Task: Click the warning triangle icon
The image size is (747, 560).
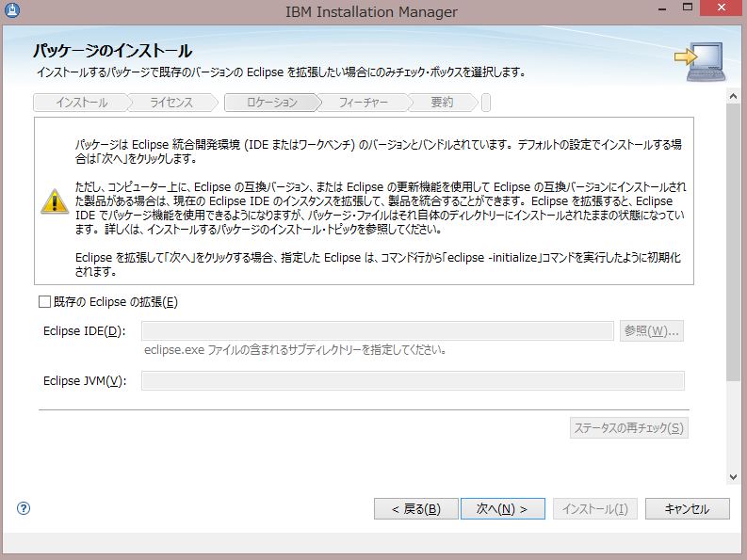Action: pos(55,201)
